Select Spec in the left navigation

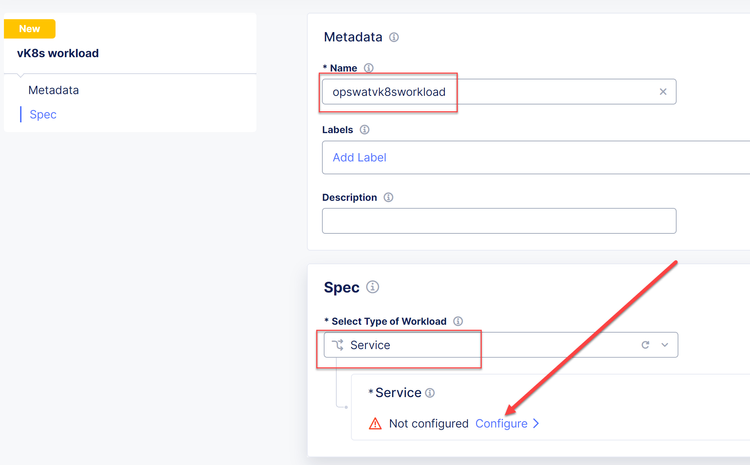coord(43,114)
